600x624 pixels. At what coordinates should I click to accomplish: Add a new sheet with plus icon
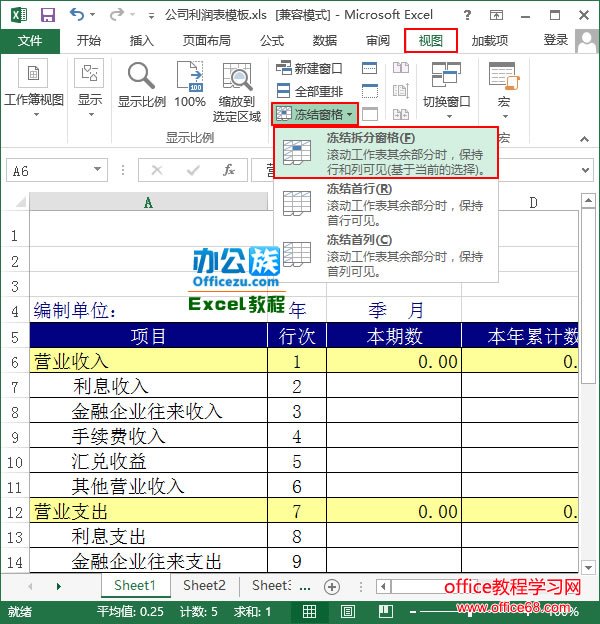332,587
